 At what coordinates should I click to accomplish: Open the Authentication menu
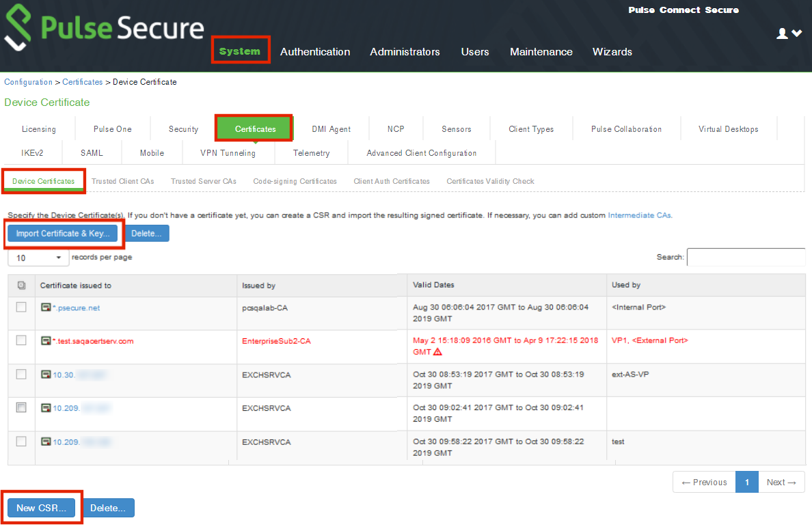(x=315, y=52)
